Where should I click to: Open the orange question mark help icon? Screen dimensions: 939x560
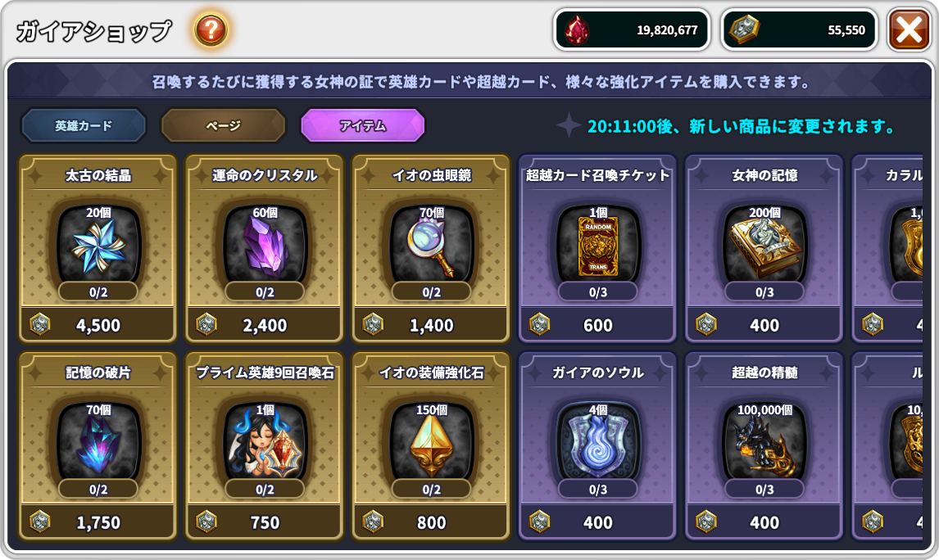pos(211,29)
